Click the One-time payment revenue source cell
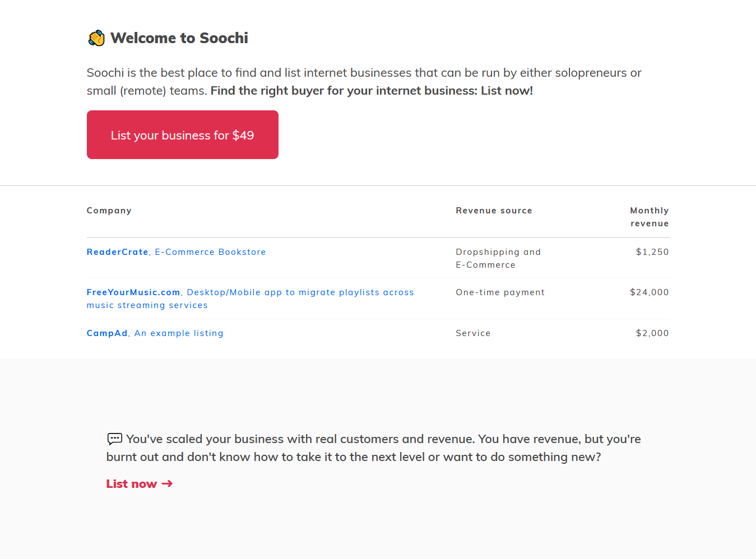 coord(500,292)
